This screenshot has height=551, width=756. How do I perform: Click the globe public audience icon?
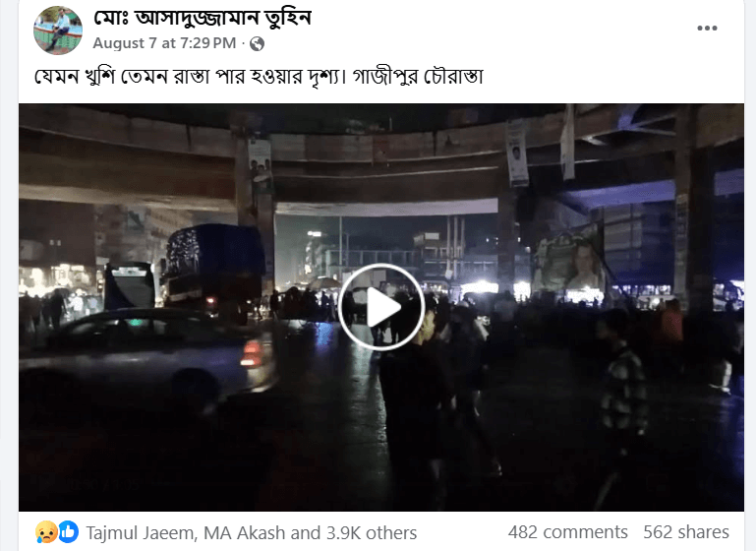pos(257,44)
